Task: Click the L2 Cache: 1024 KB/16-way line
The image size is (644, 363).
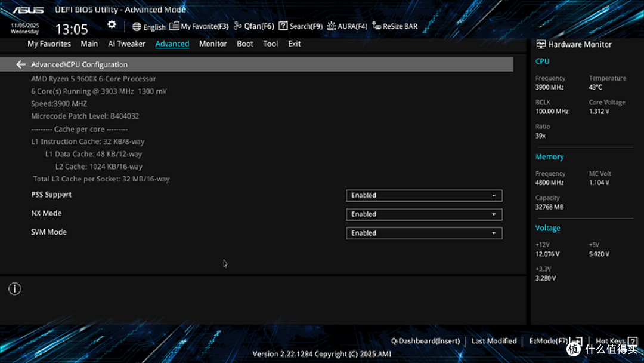Action: click(99, 167)
